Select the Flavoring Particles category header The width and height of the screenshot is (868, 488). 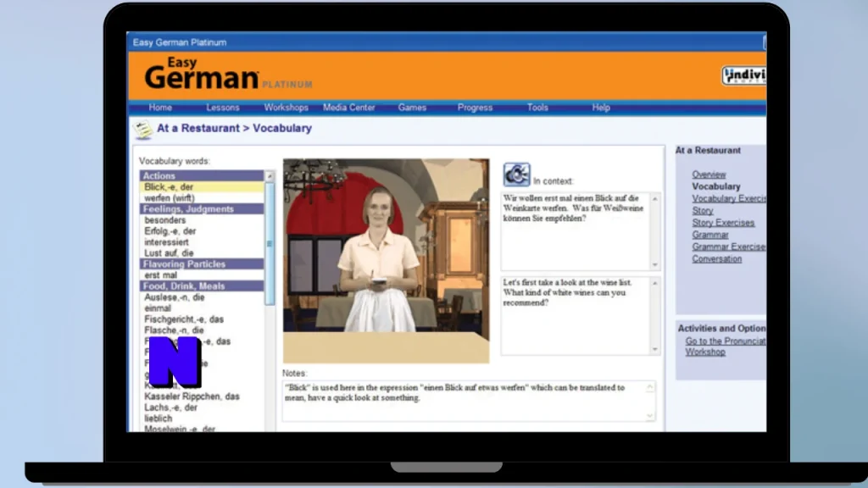coord(202,264)
